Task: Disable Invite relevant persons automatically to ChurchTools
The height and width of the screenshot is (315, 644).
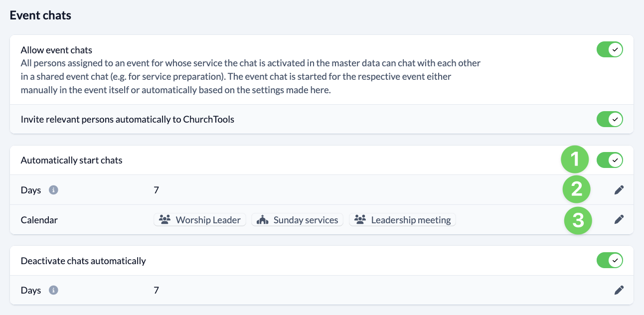Action: pyautogui.click(x=609, y=120)
